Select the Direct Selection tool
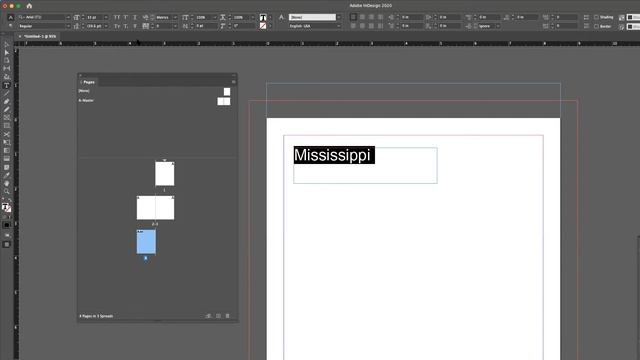640x360 pixels. 7,52
